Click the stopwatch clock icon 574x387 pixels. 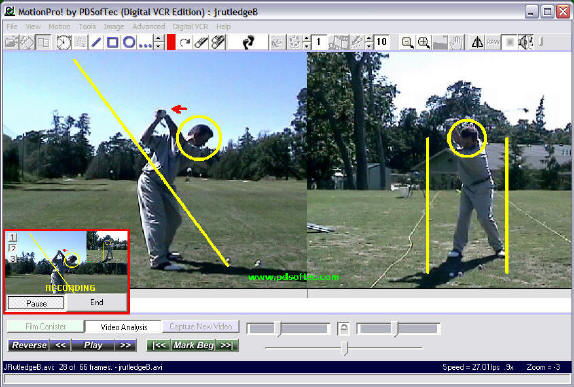pyautogui.click(x=64, y=42)
